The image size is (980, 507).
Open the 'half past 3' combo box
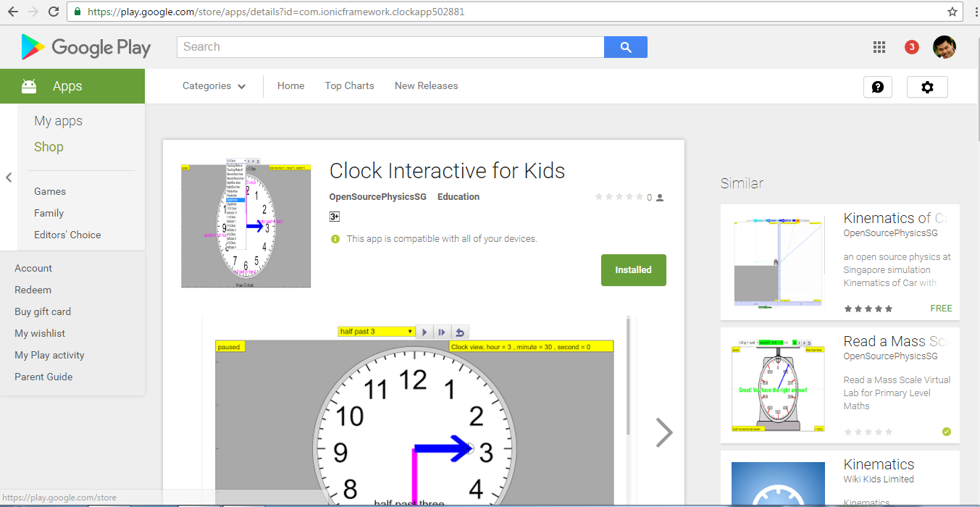coord(376,332)
